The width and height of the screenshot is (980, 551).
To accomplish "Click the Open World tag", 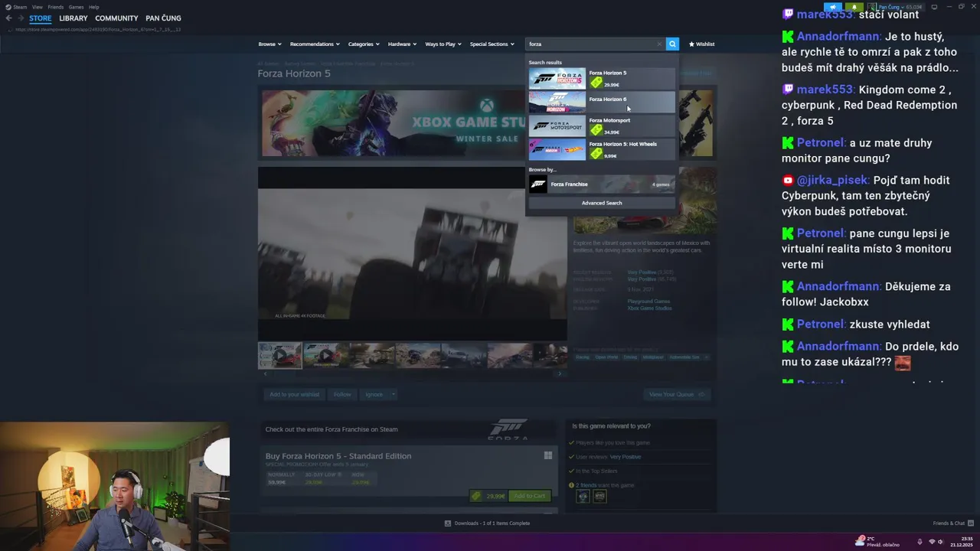I will click(606, 357).
